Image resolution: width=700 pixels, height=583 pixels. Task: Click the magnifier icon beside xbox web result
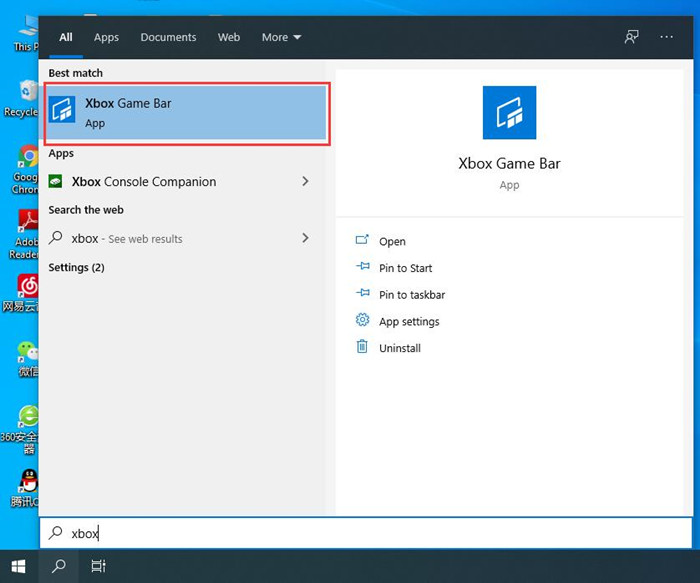pos(55,237)
